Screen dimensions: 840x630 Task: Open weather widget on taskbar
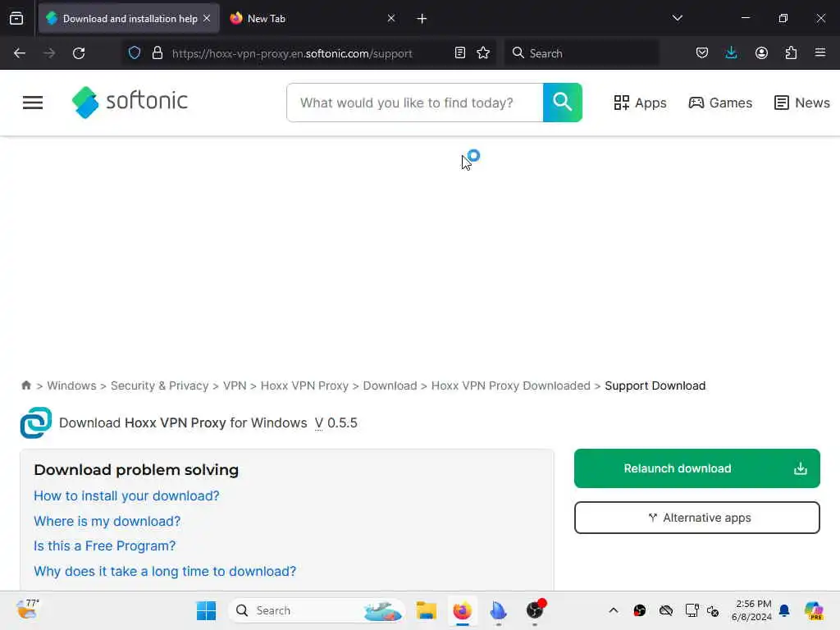(x=27, y=609)
